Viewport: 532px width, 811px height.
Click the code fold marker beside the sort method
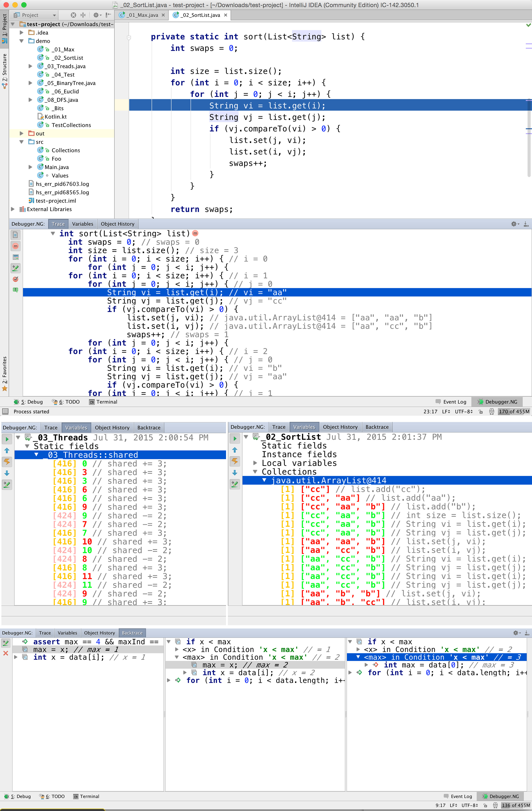pyautogui.click(x=129, y=38)
